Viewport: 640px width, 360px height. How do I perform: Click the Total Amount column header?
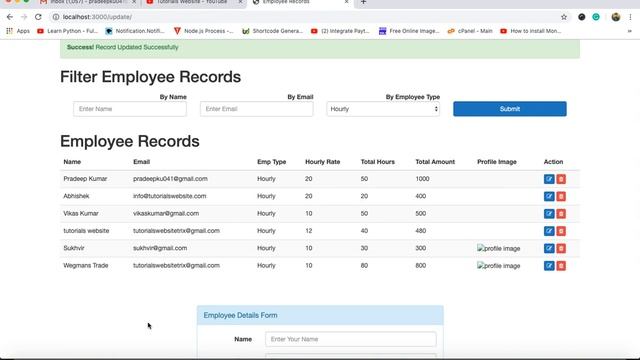point(435,162)
